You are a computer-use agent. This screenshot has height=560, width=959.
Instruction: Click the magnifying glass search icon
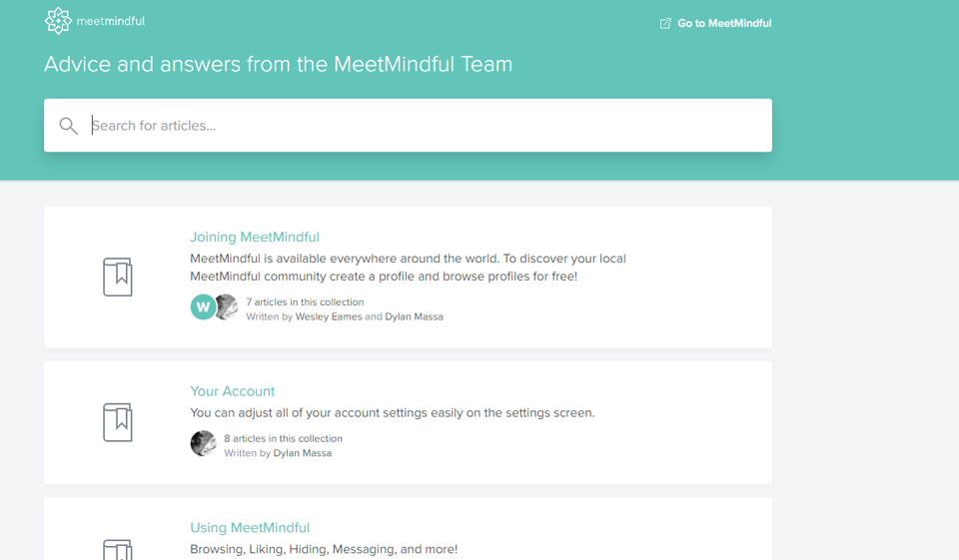click(x=68, y=126)
